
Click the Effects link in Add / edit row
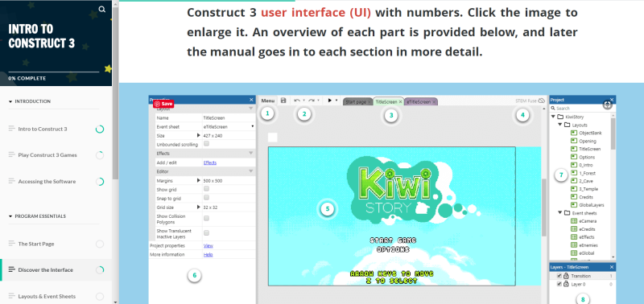tap(210, 162)
